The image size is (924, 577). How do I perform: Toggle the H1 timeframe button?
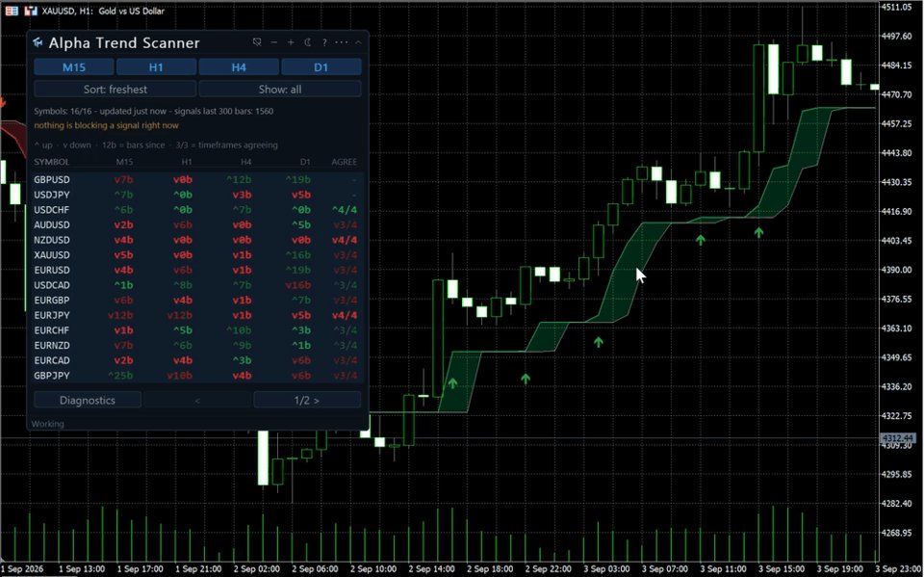(x=156, y=67)
